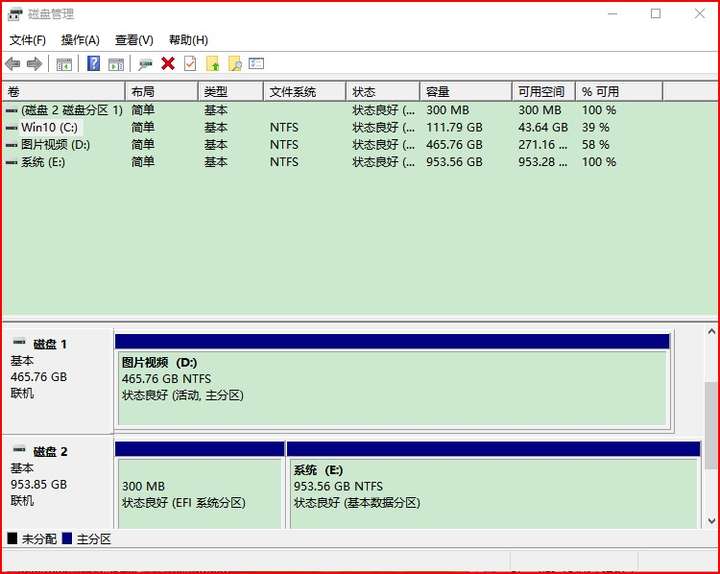This screenshot has height=574, width=720.
Task: Click the list view settings toolbar icon
Action: (256, 63)
